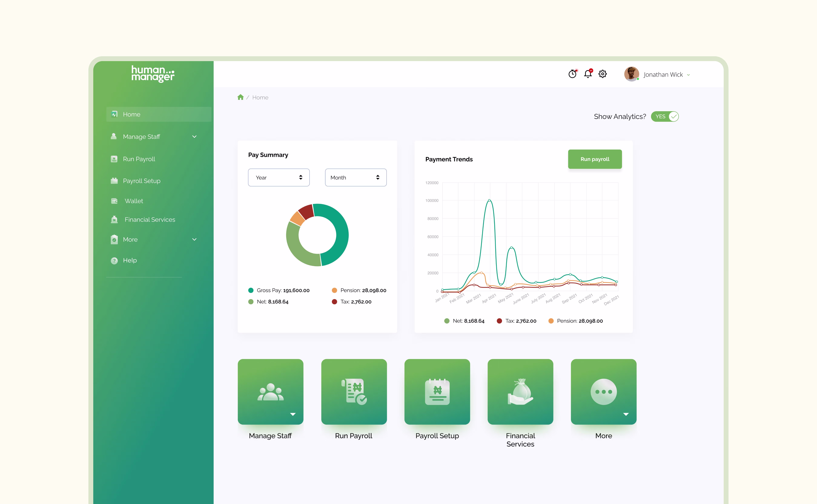Open the settings gear icon
The height and width of the screenshot is (504, 817).
point(602,74)
